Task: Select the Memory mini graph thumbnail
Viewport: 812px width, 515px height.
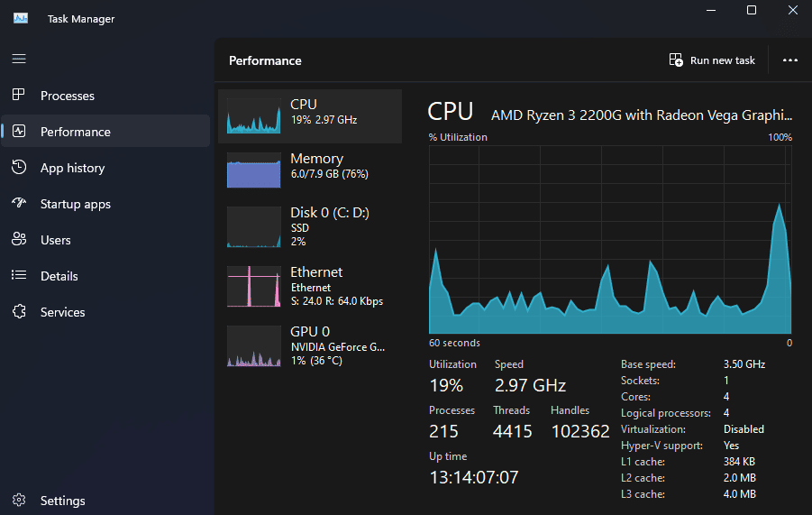Action: 254,170
